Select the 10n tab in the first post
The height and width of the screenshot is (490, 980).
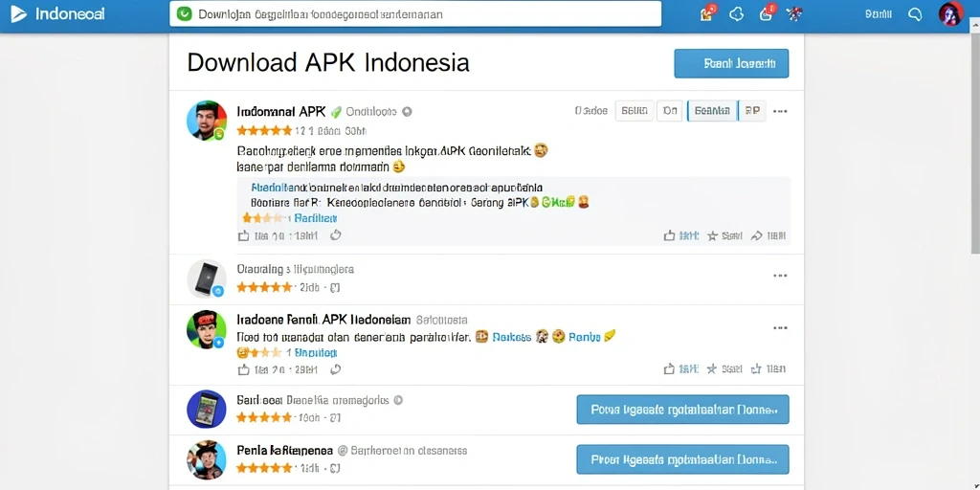(669, 111)
